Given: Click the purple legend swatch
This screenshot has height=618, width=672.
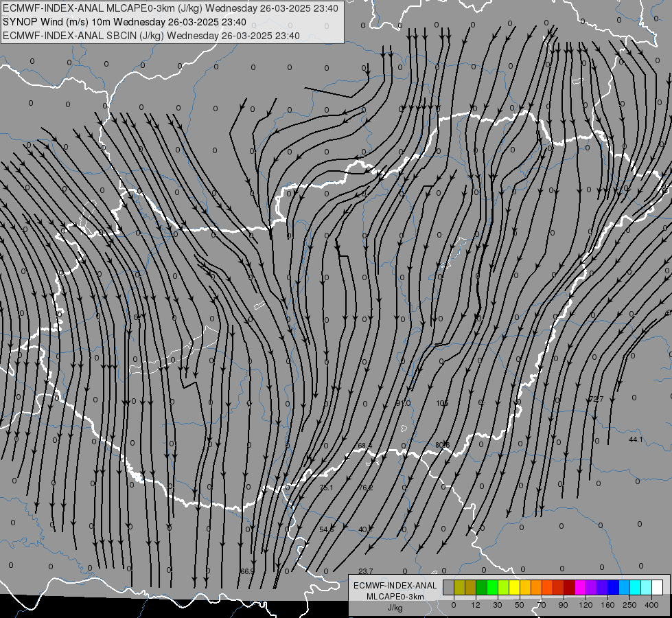Looking at the screenshot, I should click(x=591, y=587).
